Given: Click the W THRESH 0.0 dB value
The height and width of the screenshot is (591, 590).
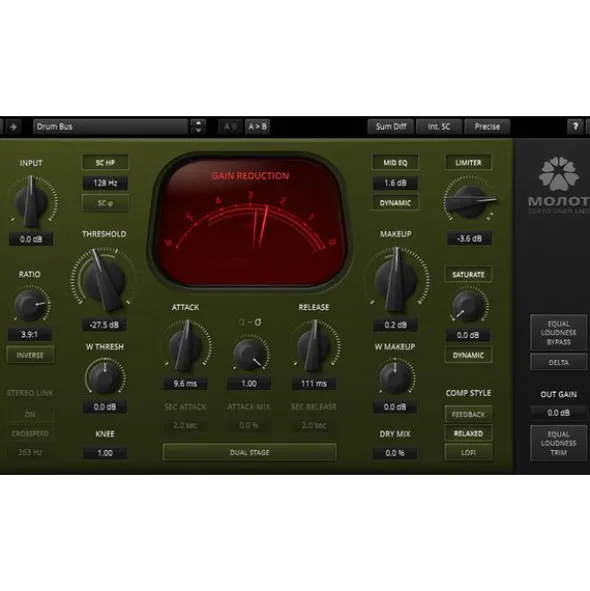Looking at the screenshot, I should pyautogui.click(x=104, y=407).
